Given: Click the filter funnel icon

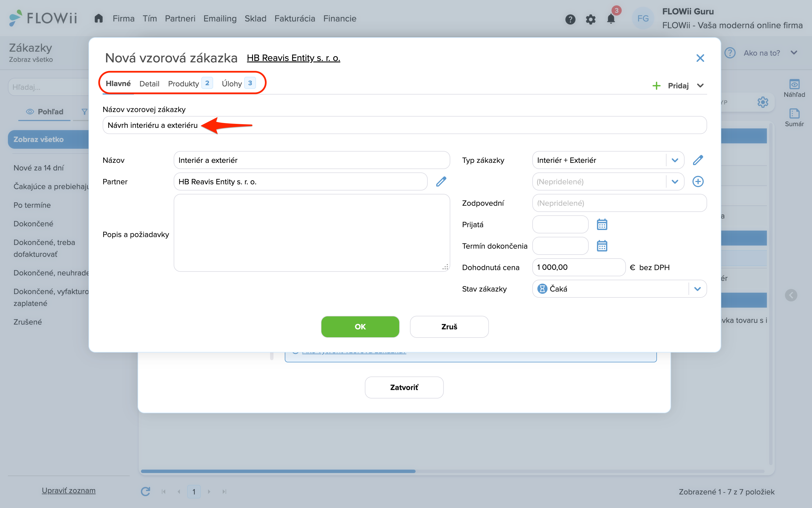Looking at the screenshot, I should 84,111.
